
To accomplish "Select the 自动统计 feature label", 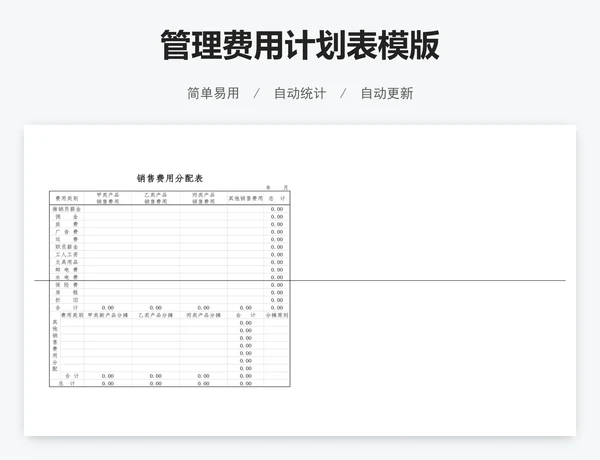I will click(299, 93).
